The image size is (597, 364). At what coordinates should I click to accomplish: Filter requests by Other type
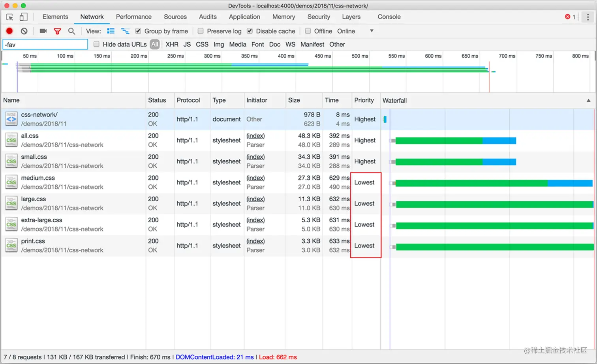pyautogui.click(x=337, y=45)
